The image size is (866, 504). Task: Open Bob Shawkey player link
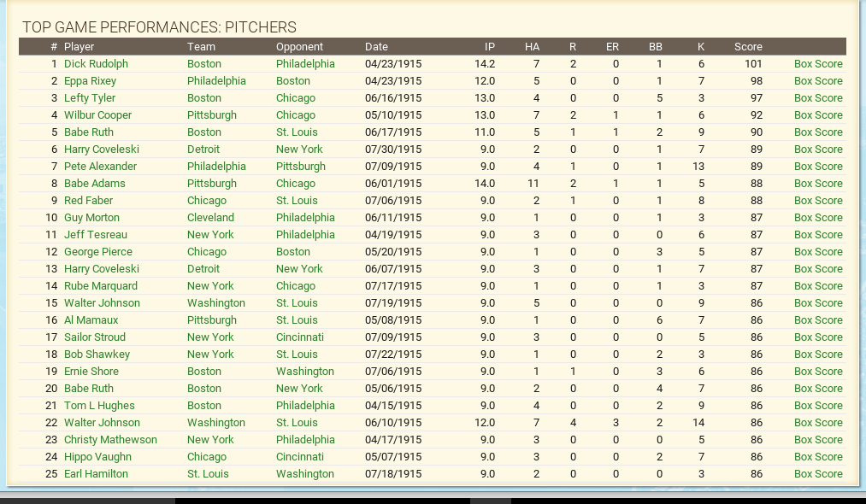click(97, 355)
